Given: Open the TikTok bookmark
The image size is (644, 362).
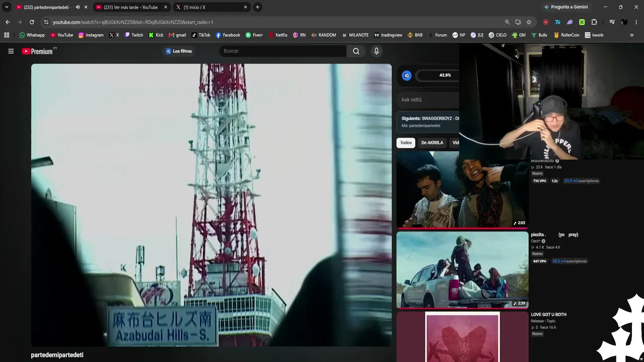Looking at the screenshot, I should (201, 35).
